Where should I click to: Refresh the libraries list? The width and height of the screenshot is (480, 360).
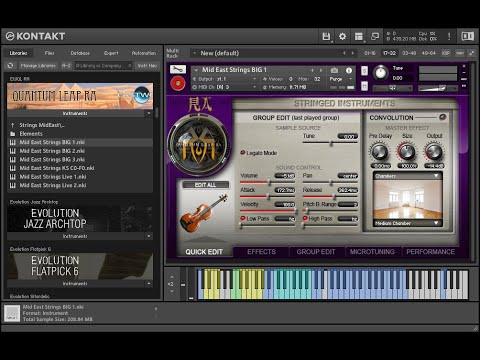[x=10, y=66]
